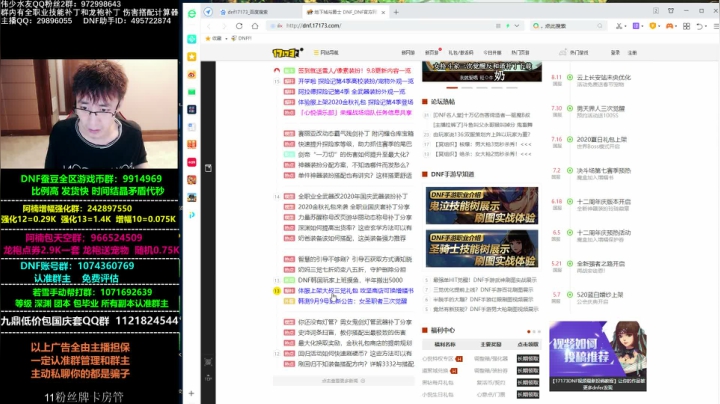720x404 pixels.
Task: Click the 17173 site logo
Action: tap(287, 53)
